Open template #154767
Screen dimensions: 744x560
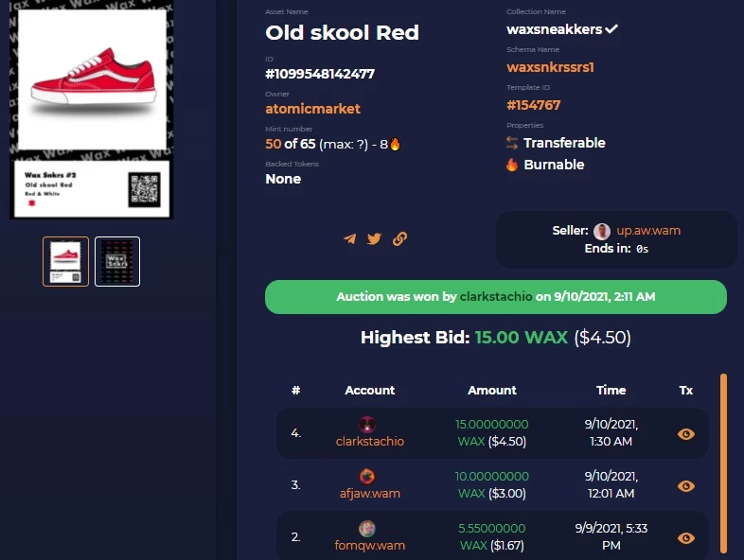(x=533, y=105)
